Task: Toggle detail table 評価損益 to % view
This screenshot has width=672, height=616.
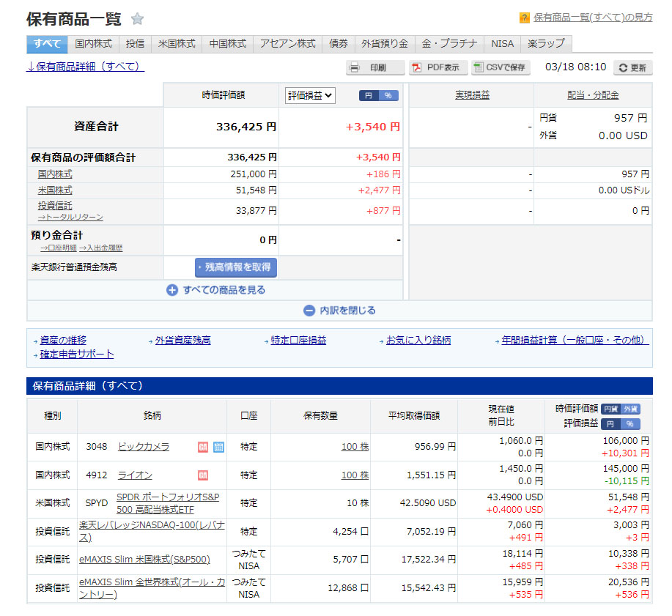Action: click(631, 424)
